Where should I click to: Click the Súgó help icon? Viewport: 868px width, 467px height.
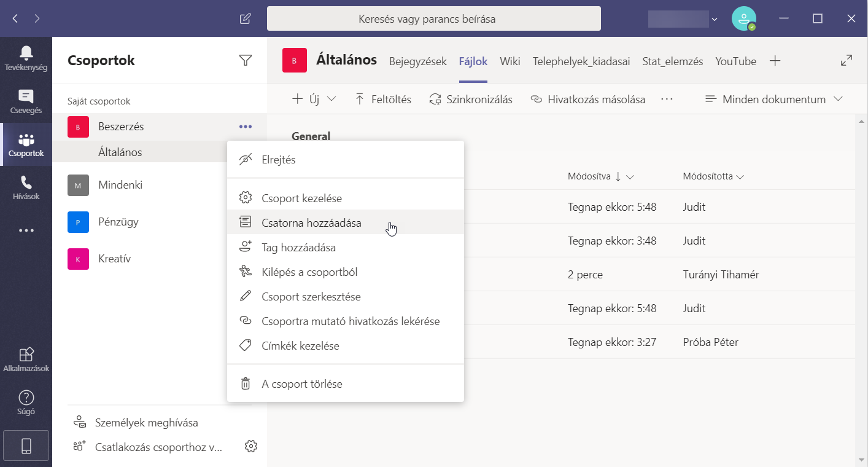click(26, 402)
